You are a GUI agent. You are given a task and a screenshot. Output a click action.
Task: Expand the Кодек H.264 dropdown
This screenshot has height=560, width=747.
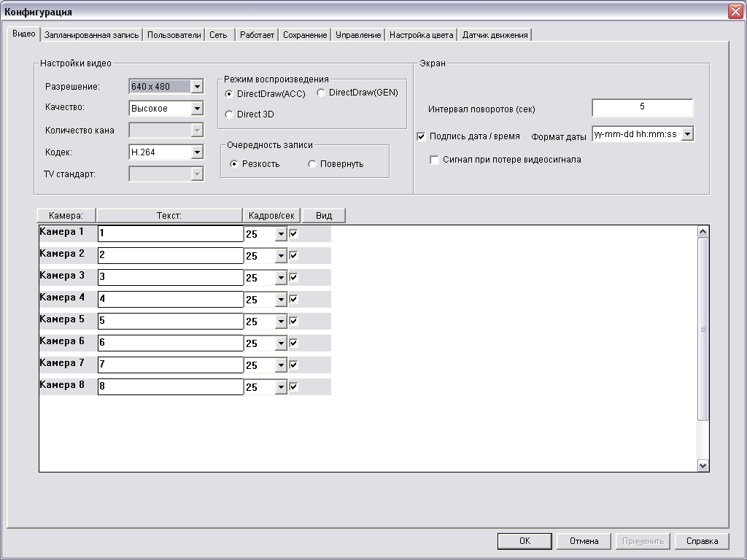point(196,152)
